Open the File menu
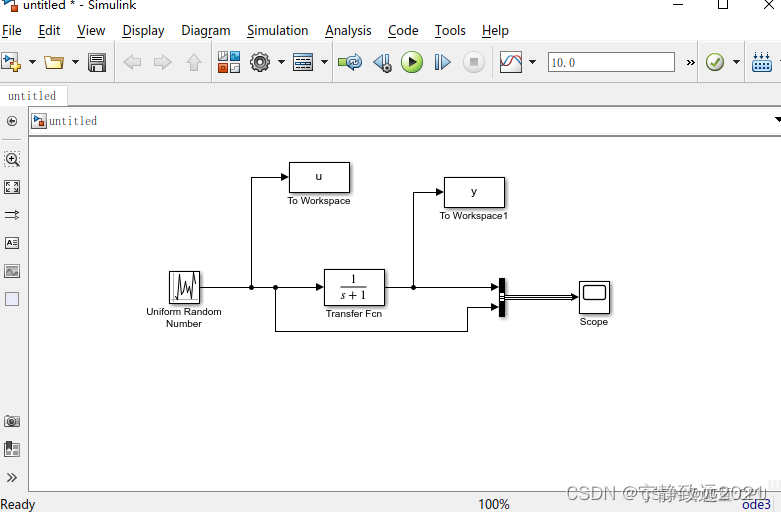 pos(11,30)
